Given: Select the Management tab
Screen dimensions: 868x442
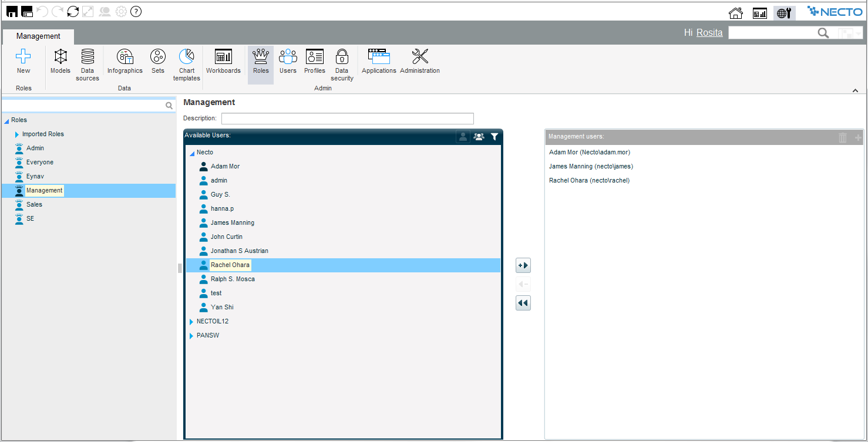Looking at the screenshot, I should (x=38, y=36).
